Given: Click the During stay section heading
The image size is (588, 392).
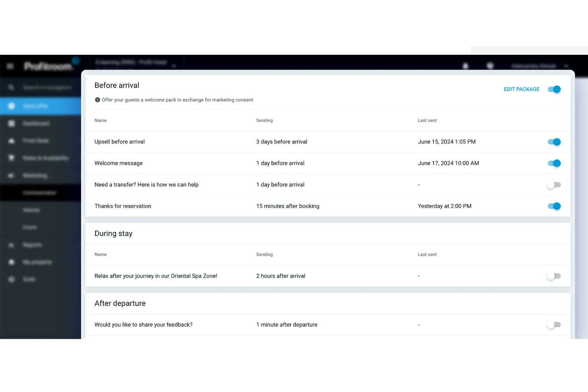Looking at the screenshot, I should 114,234.
